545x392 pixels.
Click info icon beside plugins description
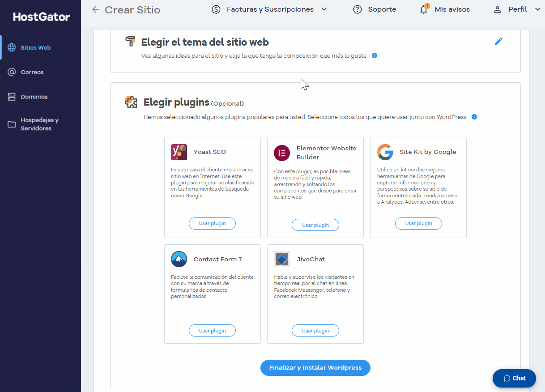pos(474,117)
